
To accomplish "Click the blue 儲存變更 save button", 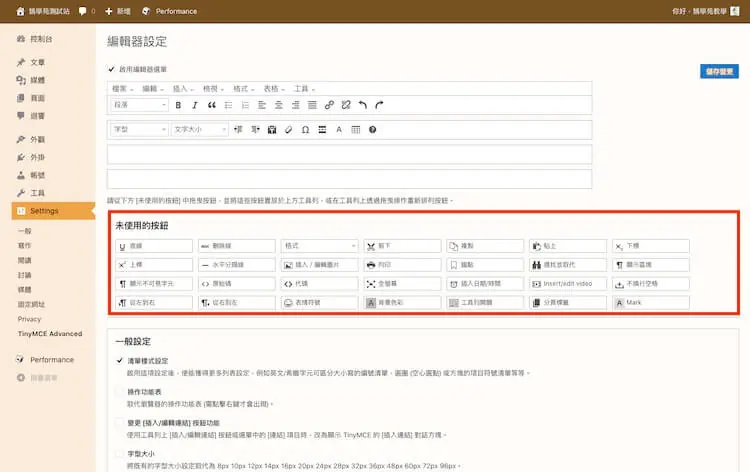I will tap(719, 72).
